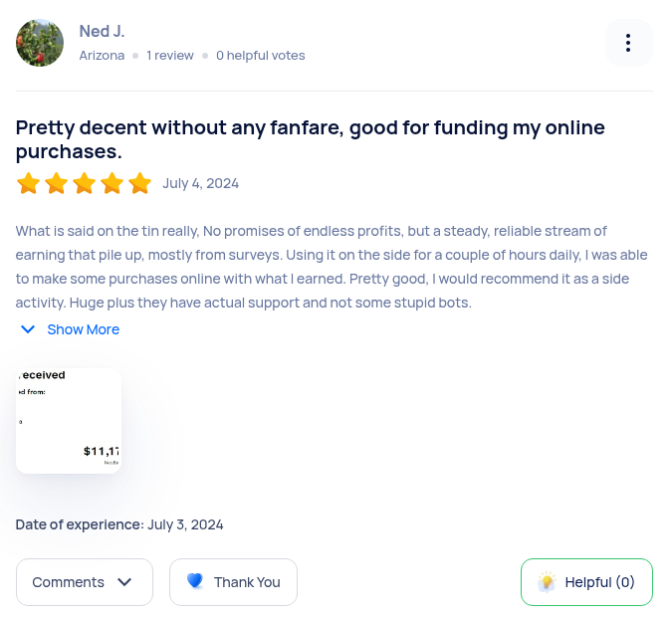The width and height of the screenshot is (672, 619).
Task: Click the third rating star
Action: pos(84,183)
